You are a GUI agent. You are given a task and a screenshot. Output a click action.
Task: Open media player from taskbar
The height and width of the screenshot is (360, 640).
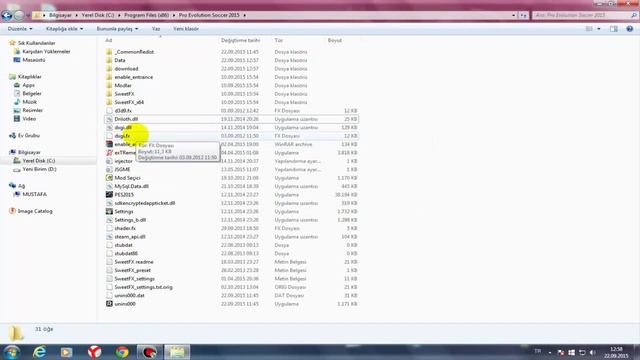[67, 352]
